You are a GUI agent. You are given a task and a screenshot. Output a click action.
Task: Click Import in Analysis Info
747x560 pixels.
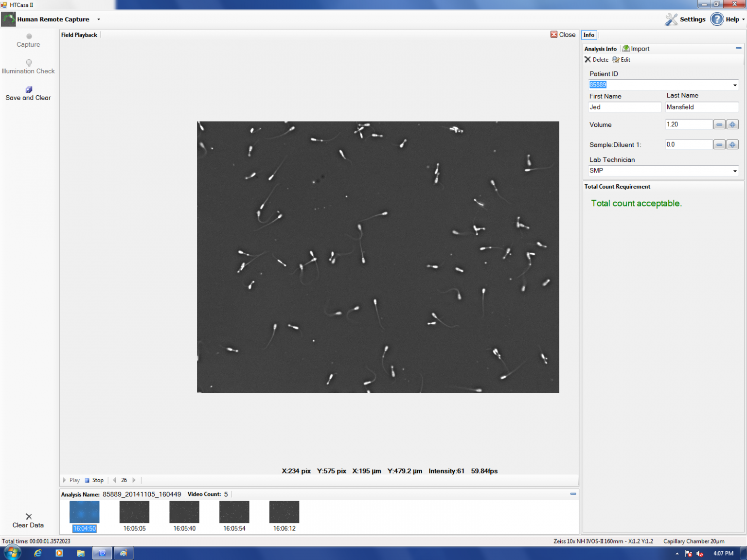point(636,49)
